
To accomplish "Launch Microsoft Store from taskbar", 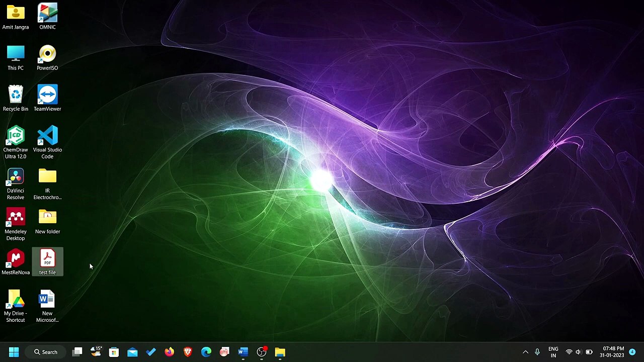I will (114, 352).
